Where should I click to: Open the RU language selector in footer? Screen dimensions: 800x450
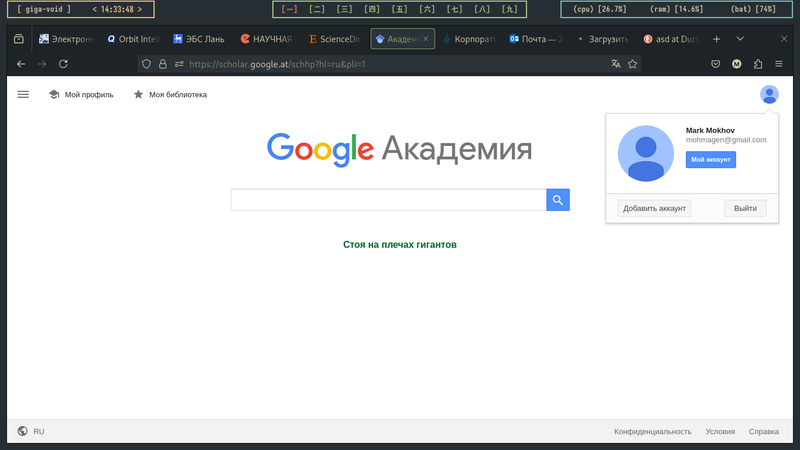click(x=31, y=431)
